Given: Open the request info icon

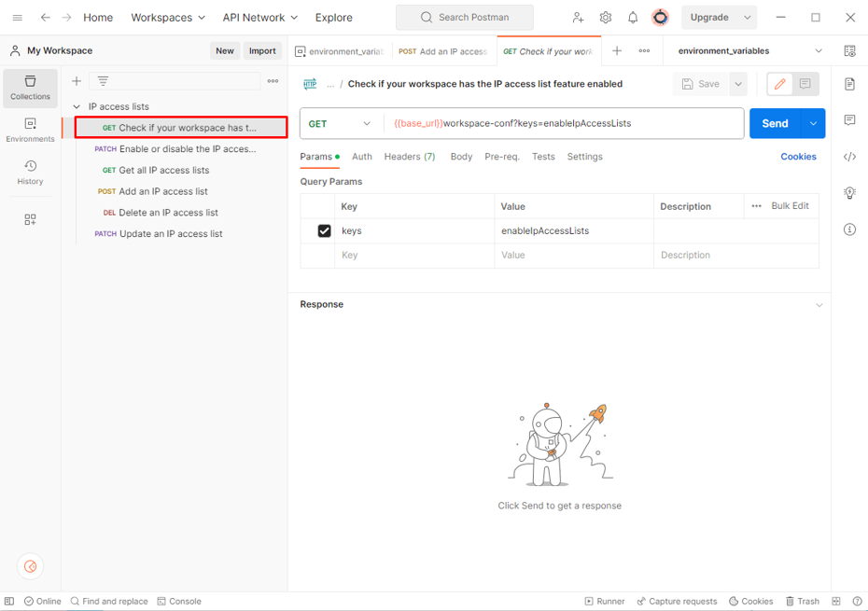Looking at the screenshot, I should point(849,229).
